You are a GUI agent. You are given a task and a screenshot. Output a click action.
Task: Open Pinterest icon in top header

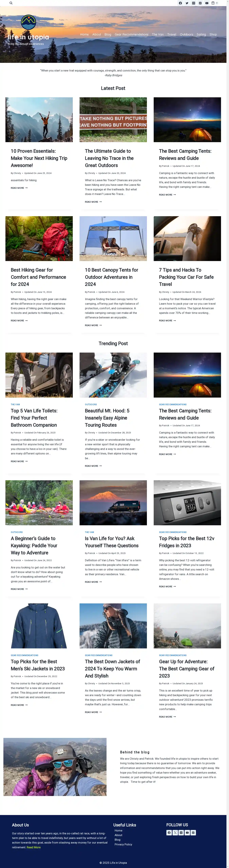click(x=200, y=3)
